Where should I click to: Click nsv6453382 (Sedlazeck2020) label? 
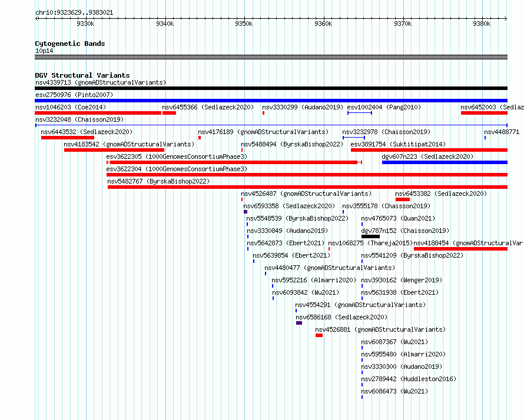(441, 194)
